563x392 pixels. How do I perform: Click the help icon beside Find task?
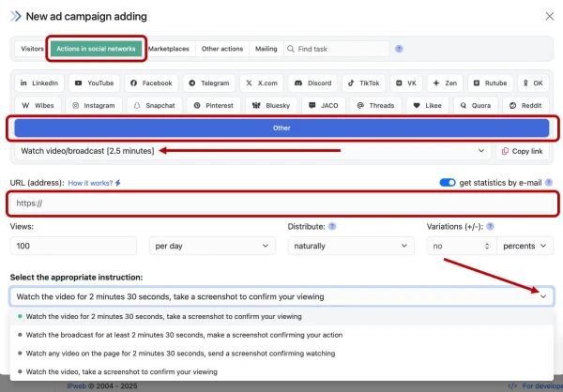tap(399, 49)
